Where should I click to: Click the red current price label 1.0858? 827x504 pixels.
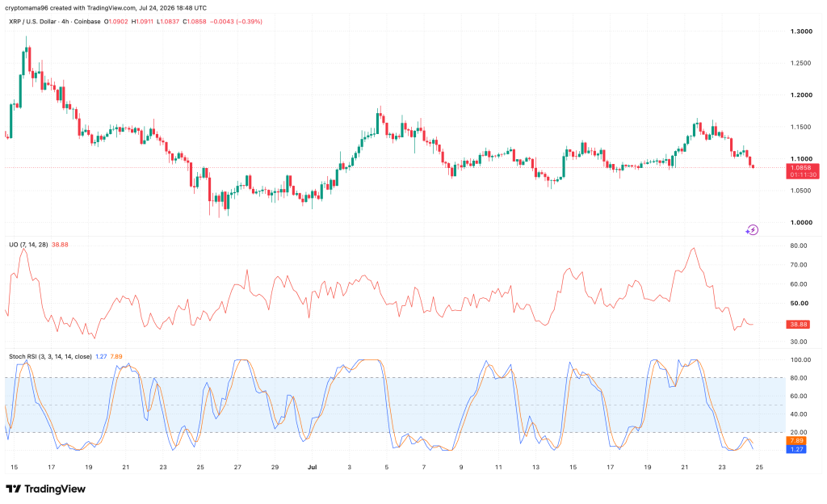pyautogui.click(x=803, y=168)
